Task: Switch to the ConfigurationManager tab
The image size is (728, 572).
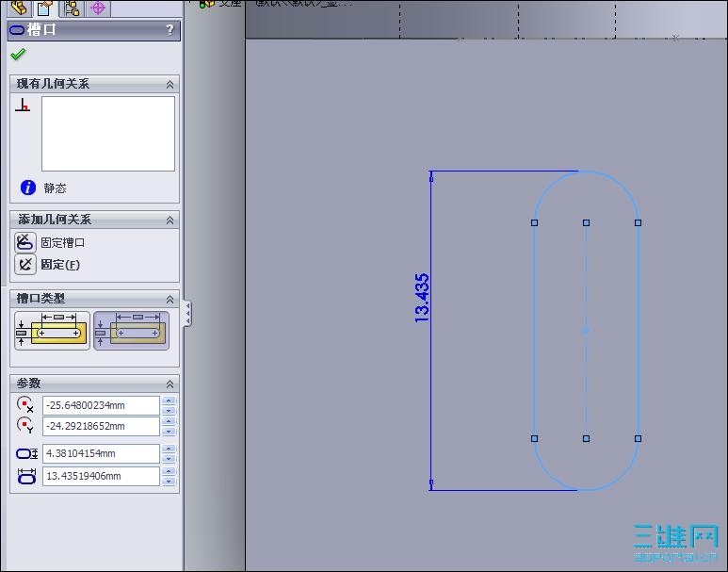Action: click(72, 8)
